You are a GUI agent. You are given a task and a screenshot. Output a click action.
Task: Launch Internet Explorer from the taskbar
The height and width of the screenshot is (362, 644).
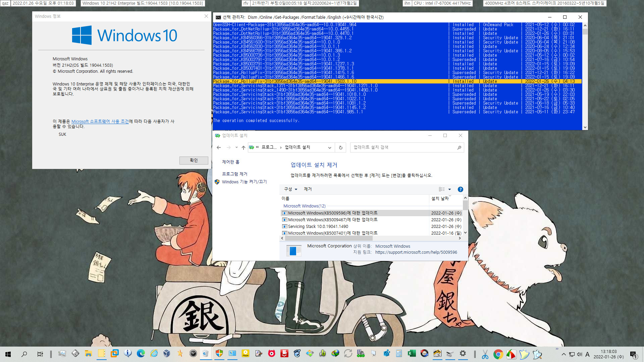[x=154, y=354]
